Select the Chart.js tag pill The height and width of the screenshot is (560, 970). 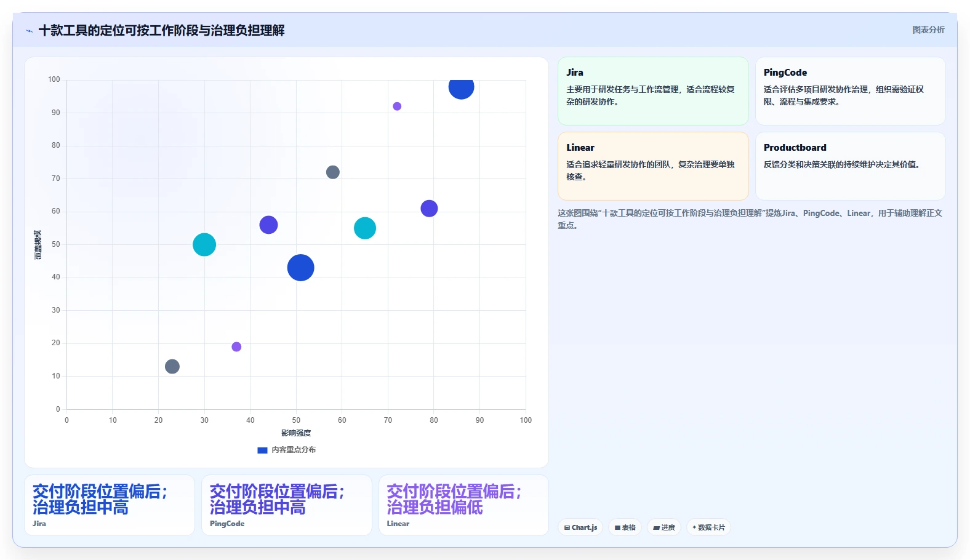580,527
